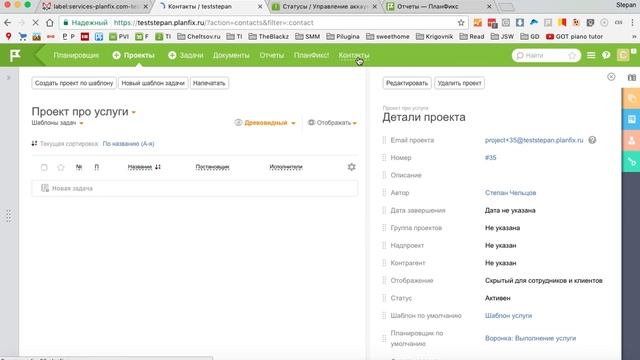Click the Редактировать button

click(407, 83)
